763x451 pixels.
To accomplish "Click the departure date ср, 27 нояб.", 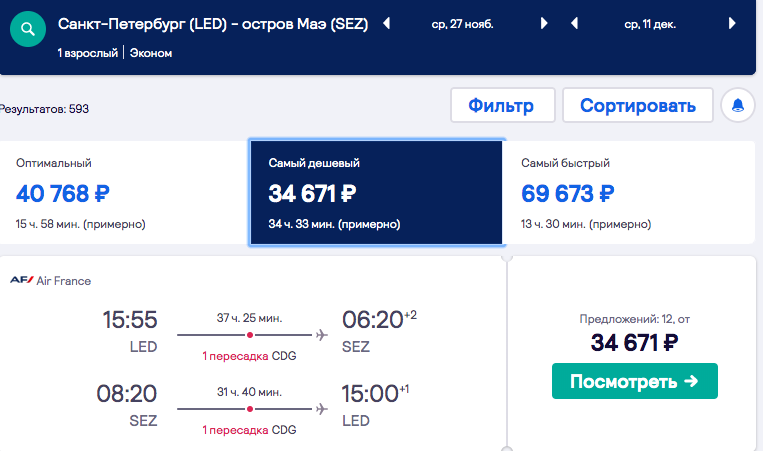I will pos(462,24).
